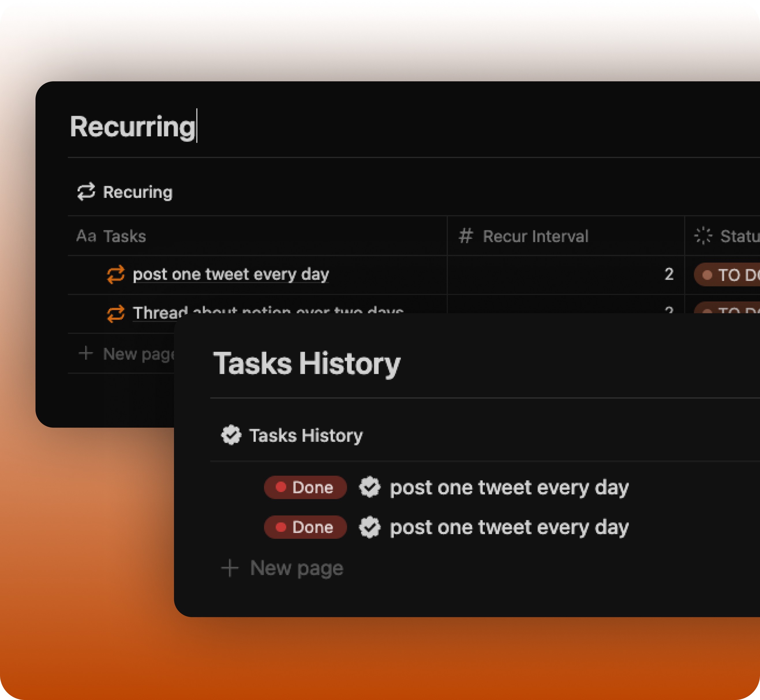Open the Recuring database view tab

137,192
